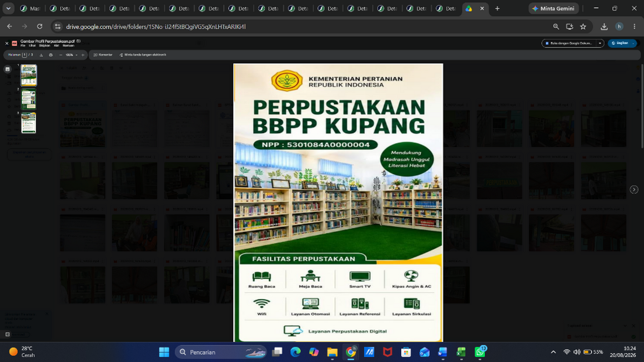The width and height of the screenshot is (644, 362).
Task: Open the Windows Start menu
Action: 164,352
